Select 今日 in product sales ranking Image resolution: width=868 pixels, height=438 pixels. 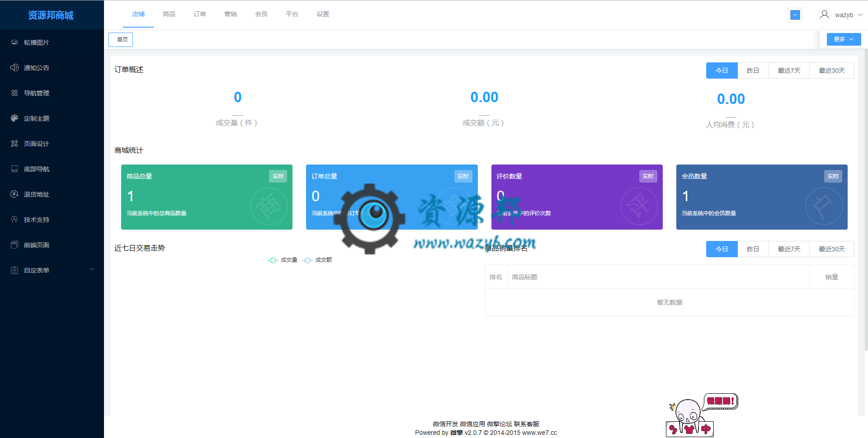[722, 249]
